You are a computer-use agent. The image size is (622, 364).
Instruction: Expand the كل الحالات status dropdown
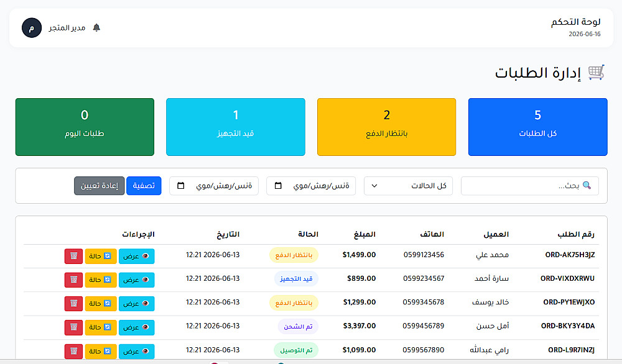(408, 186)
